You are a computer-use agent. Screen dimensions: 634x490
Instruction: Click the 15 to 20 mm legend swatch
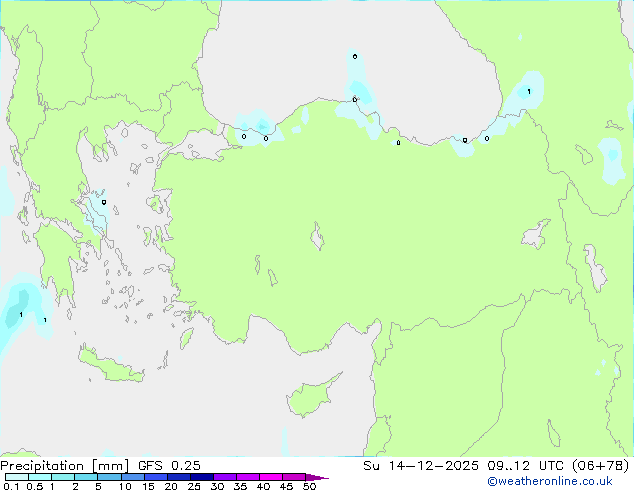[x=155, y=477]
